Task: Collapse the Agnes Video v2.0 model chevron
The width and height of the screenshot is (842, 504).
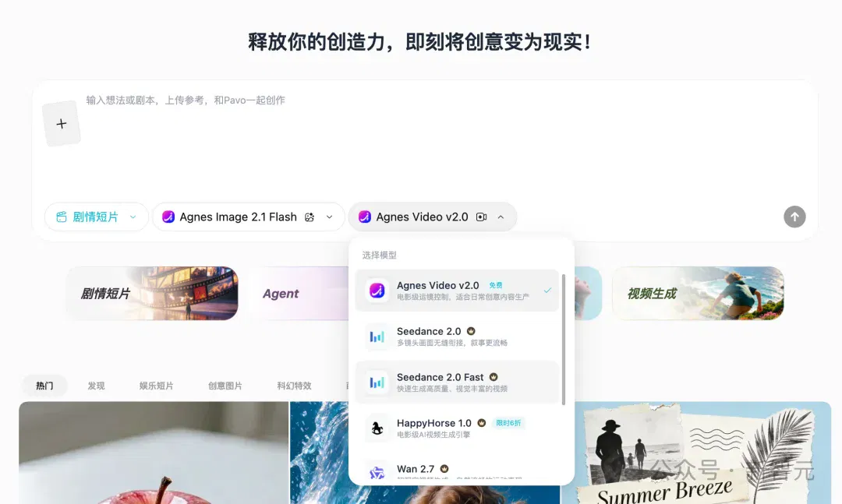Action: pyautogui.click(x=501, y=217)
